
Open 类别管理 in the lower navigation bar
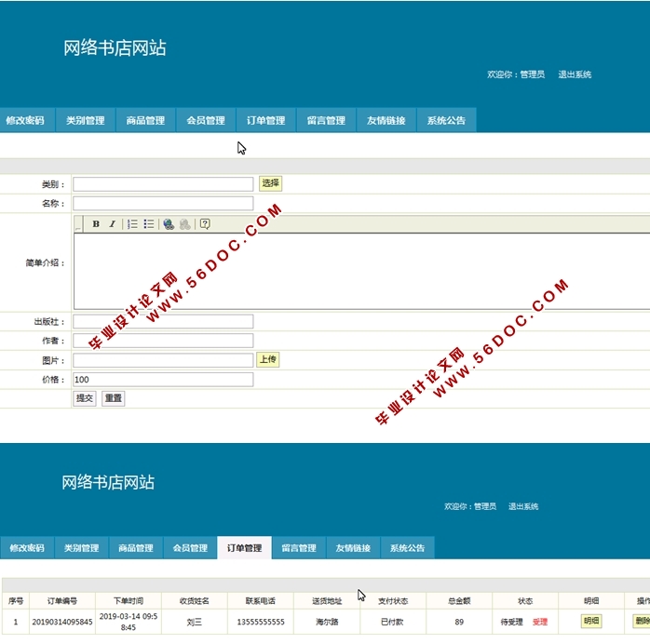pos(81,548)
